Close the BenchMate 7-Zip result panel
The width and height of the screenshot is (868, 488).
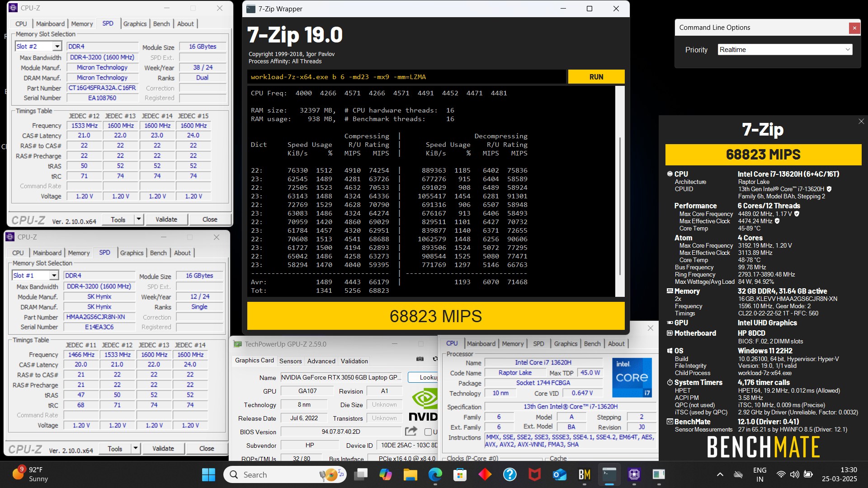tap(861, 122)
